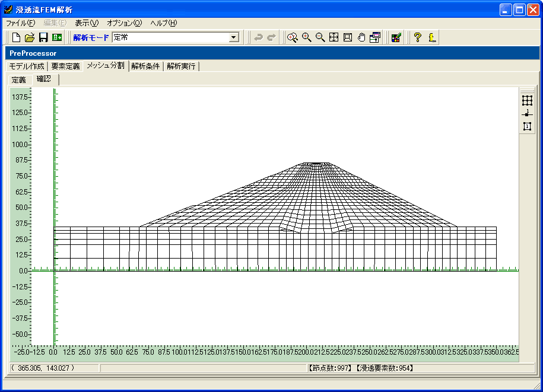The width and height of the screenshot is (543, 392).
Task: Switch to the 解析条件 tab
Action: [x=146, y=66]
